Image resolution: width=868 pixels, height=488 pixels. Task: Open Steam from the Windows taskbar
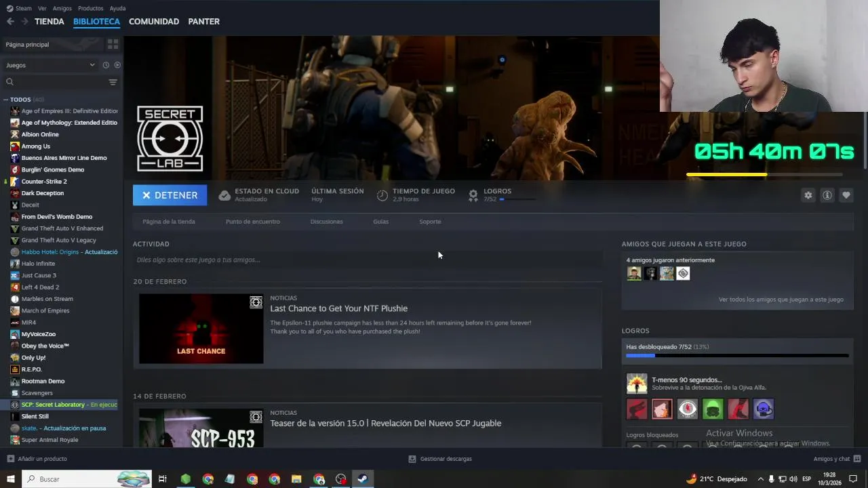pos(363,479)
